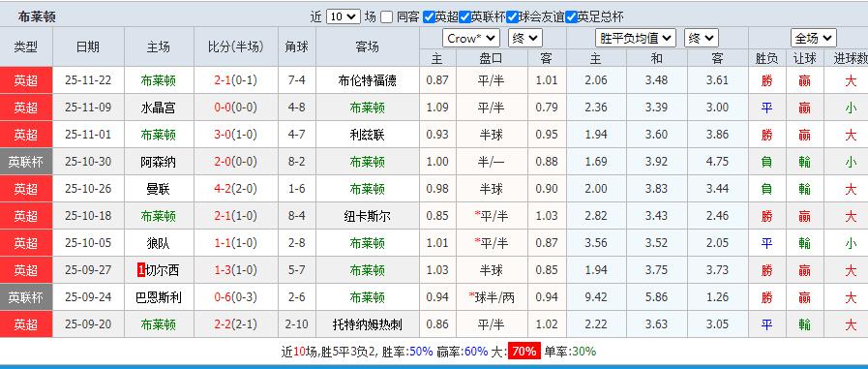Click the 比分(半场) column header
The height and width of the screenshot is (369, 868).
tap(236, 47)
